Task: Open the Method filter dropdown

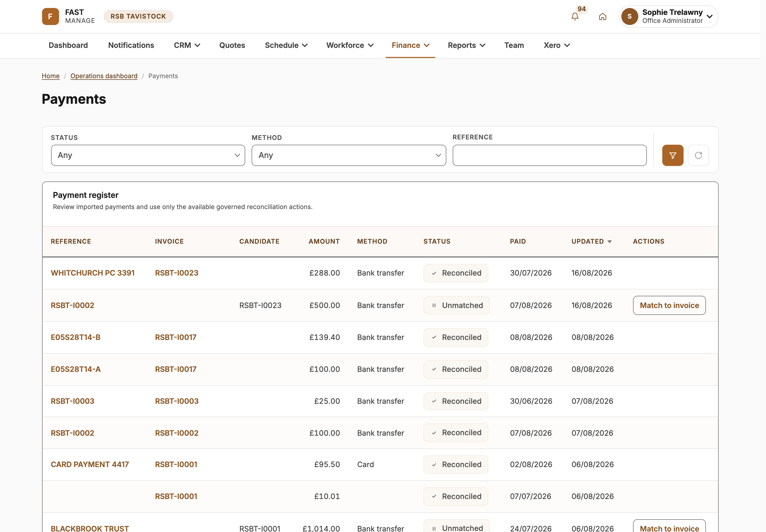Action: coord(349,155)
